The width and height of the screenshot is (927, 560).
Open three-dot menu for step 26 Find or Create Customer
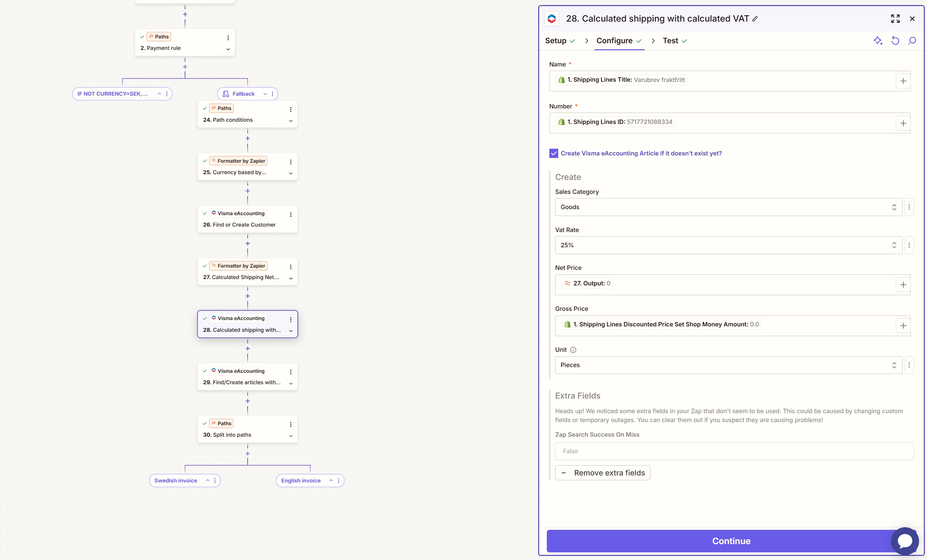click(x=291, y=215)
